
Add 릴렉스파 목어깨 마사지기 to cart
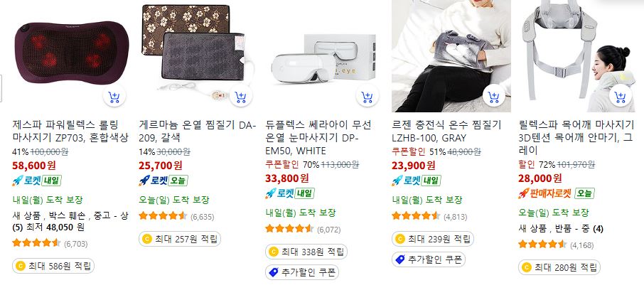620,97
